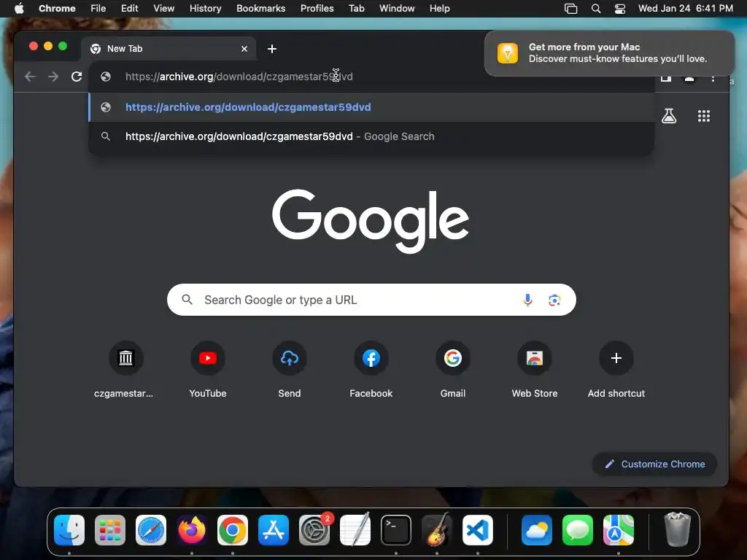Open the Apple menu
Image resolution: width=747 pixels, height=560 pixels.
coord(19,9)
